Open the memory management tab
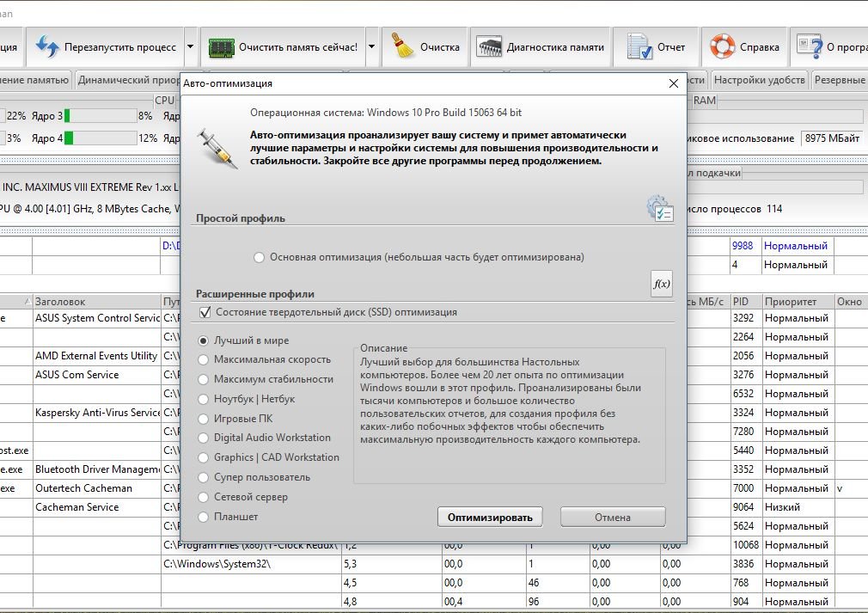 coord(35,80)
